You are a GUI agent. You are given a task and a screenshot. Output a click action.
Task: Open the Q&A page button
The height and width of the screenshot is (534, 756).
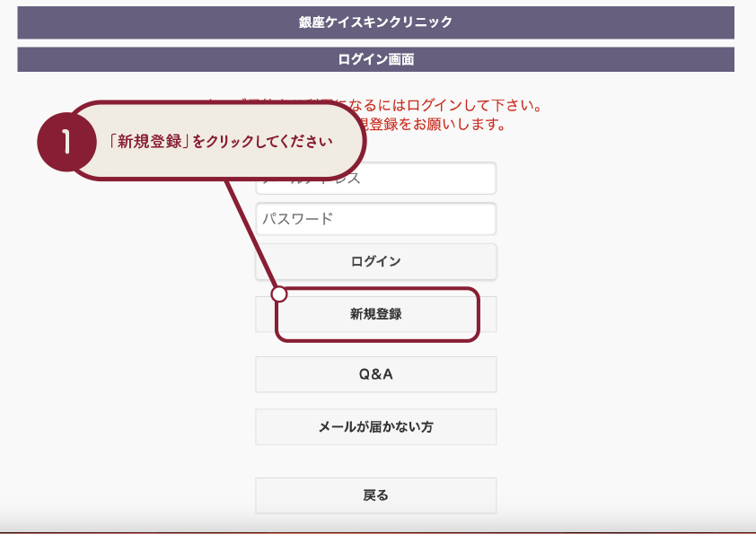point(375,374)
